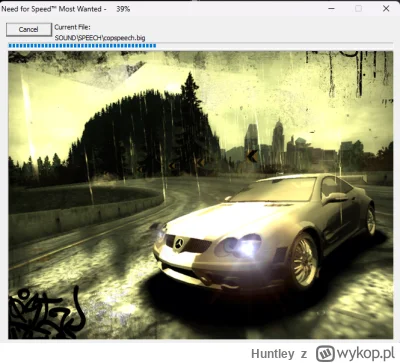Click the disabled maximize button
The image size is (400, 363).
[358, 8]
